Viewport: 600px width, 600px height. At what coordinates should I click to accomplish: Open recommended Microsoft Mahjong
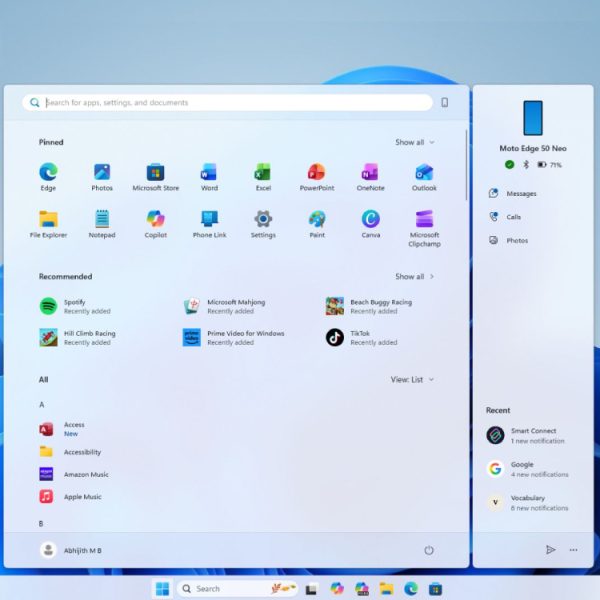point(224,307)
